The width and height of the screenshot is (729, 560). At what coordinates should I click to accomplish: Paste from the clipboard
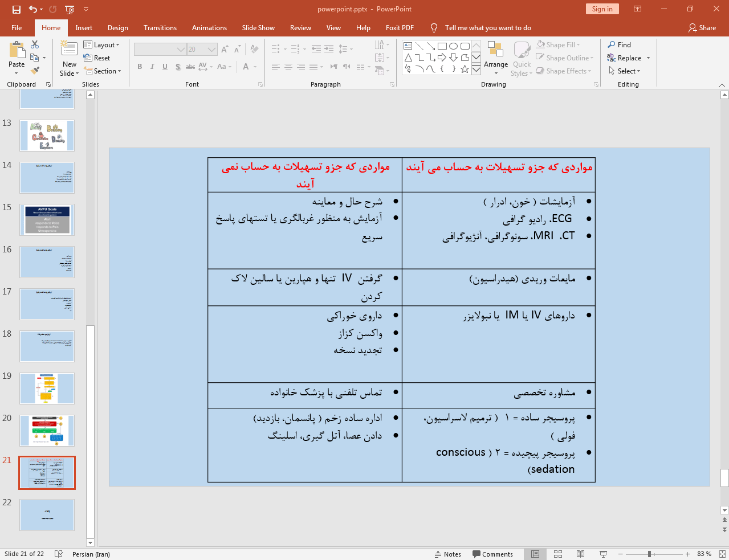(x=17, y=58)
